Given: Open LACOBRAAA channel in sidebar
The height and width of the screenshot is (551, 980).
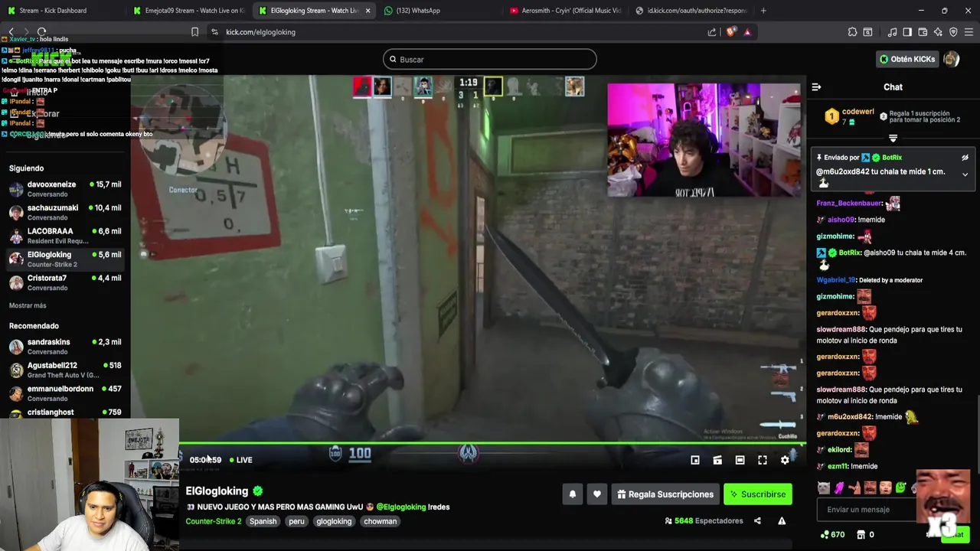Looking at the screenshot, I should tap(65, 236).
